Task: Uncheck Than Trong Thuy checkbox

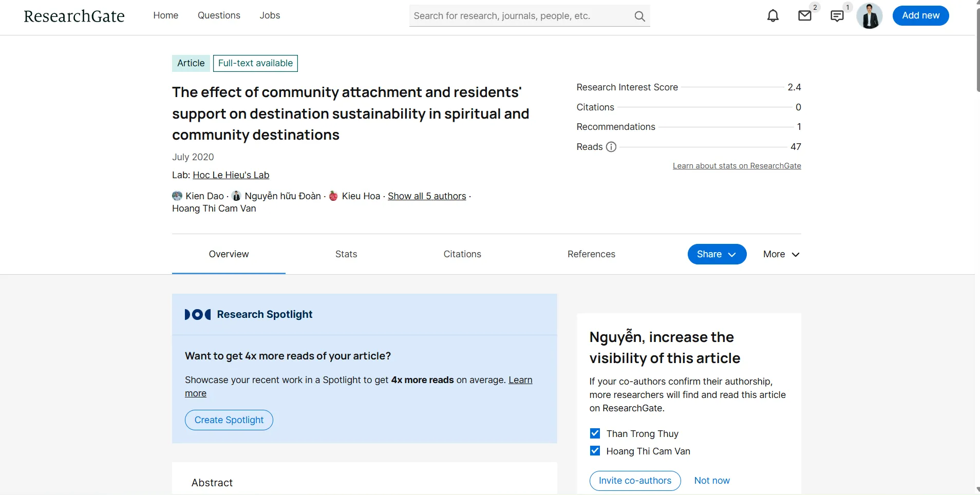Action: click(x=595, y=433)
